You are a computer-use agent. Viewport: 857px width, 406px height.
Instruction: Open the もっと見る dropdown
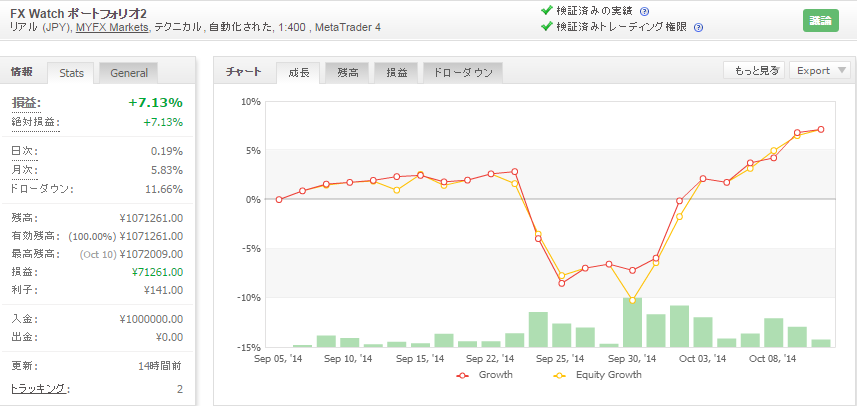(755, 71)
